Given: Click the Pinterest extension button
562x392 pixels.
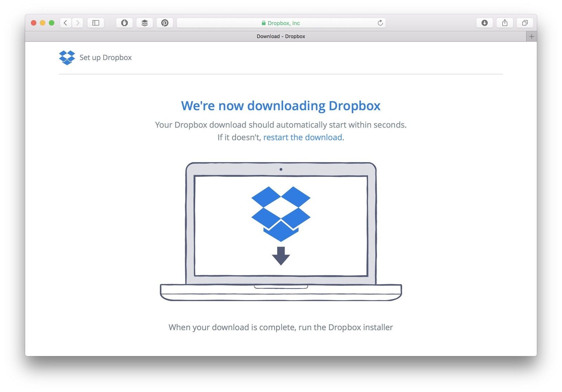Looking at the screenshot, I should pos(165,23).
